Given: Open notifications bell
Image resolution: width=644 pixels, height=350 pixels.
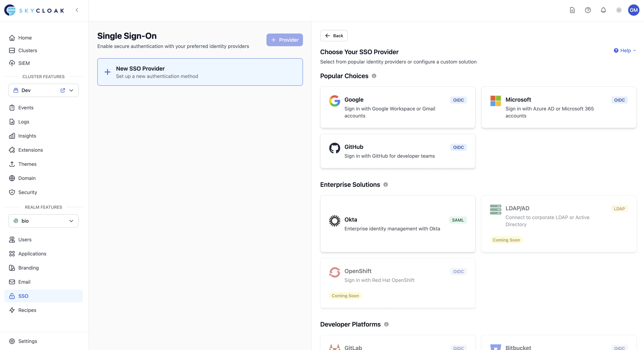Looking at the screenshot, I should click(x=603, y=10).
